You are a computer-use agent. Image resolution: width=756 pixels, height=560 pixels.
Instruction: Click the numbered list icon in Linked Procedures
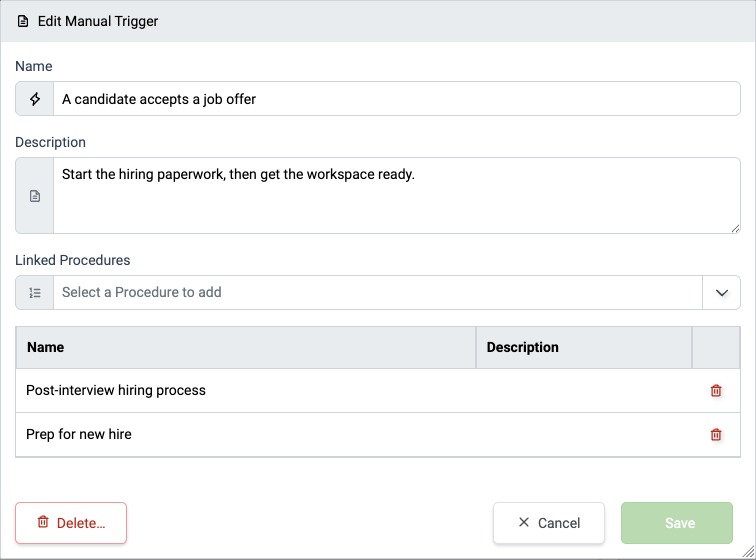pyautogui.click(x=35, y=292)
